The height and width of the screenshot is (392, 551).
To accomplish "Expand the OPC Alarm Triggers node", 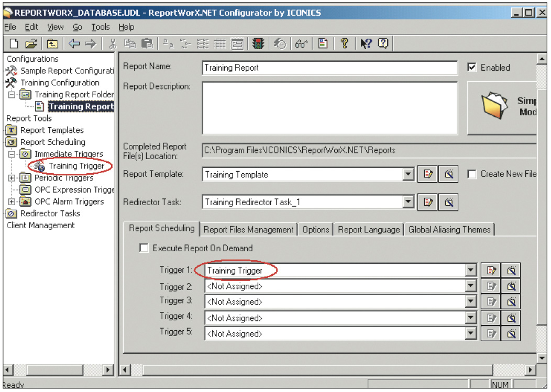I will (12, 201).
